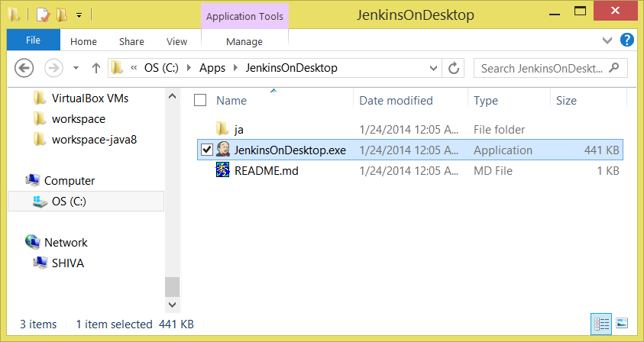The height and width of the screenshot is (342, 644).
Task: Switch to the View ribbon tab
Action: (x=176, y=41)
